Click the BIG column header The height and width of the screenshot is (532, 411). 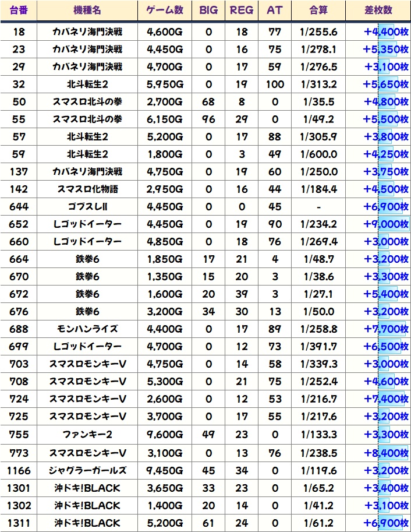tap(208, 10)
